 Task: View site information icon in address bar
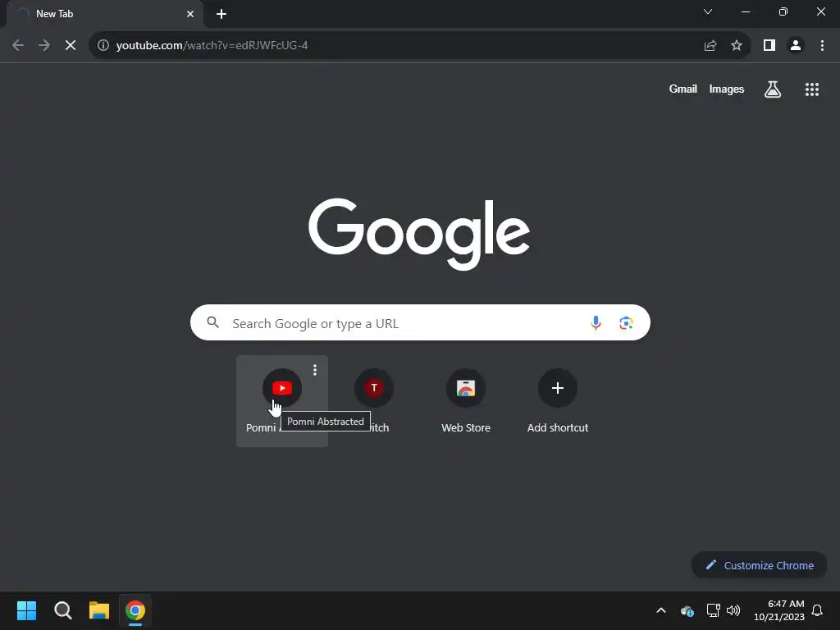(x=103, y=46)
